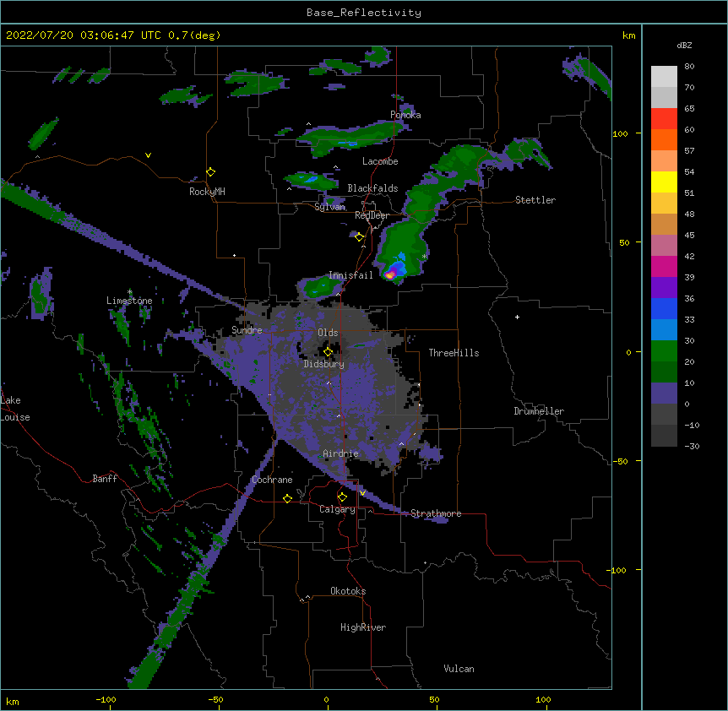Viewport: 728px width, 711px height.
Task: Click the Sylvan label
Action: (x=329, y=207)
